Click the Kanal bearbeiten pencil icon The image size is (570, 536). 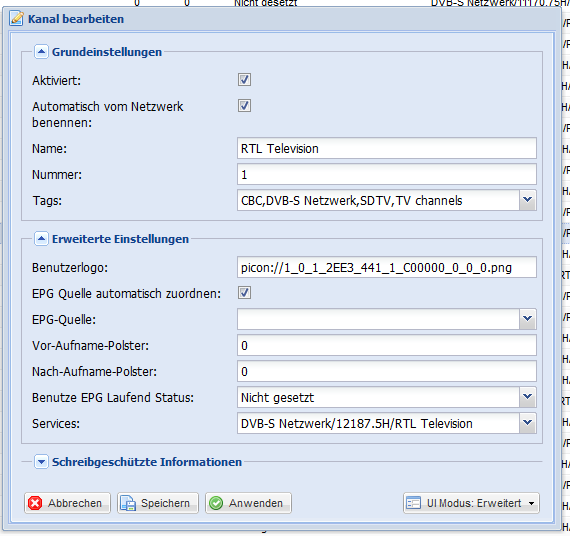pyautogui.click(x=16, y=19)
